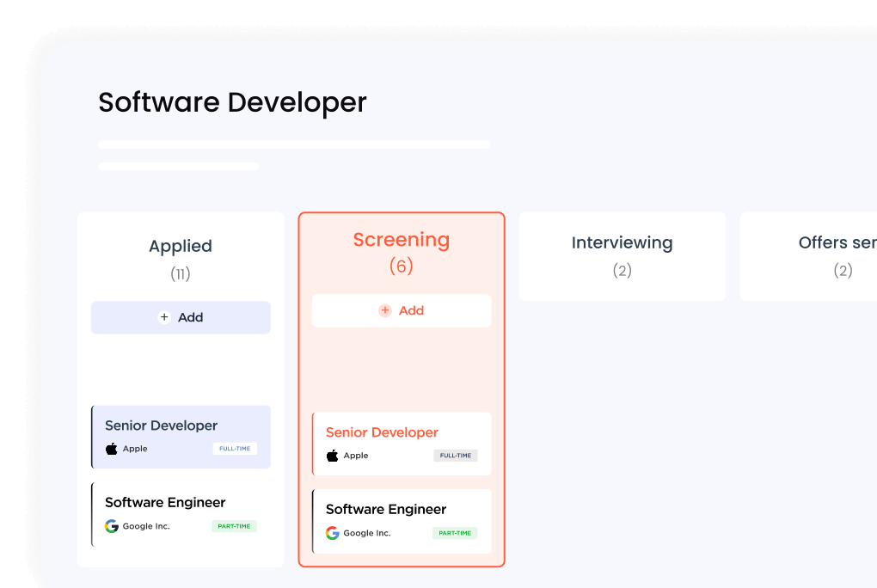Viewport: 877px width, 588px height.
Task: Select the Screening column header
Action: (x=402, y=240)
